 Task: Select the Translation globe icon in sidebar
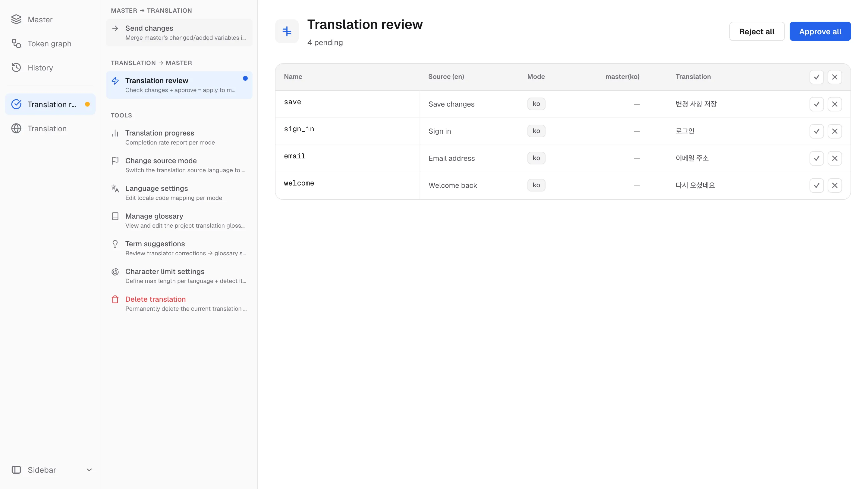click(x=16, y=129)
